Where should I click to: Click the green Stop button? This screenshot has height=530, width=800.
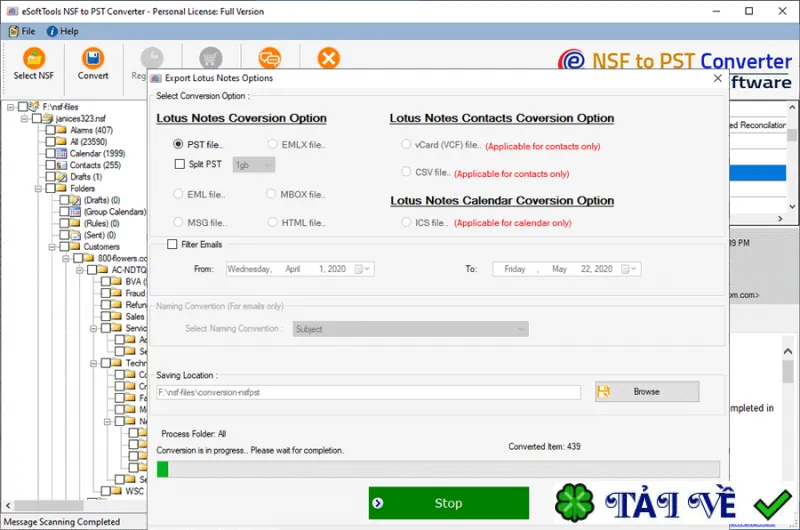(x=448, y=503)
